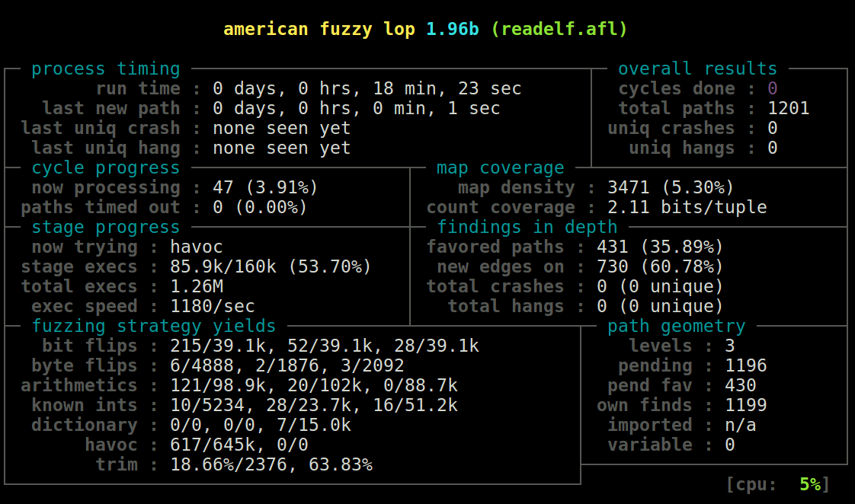This screenshot has height=504, width=855.
Task: Click total paths value 1201
Action: tap(789, 108)
